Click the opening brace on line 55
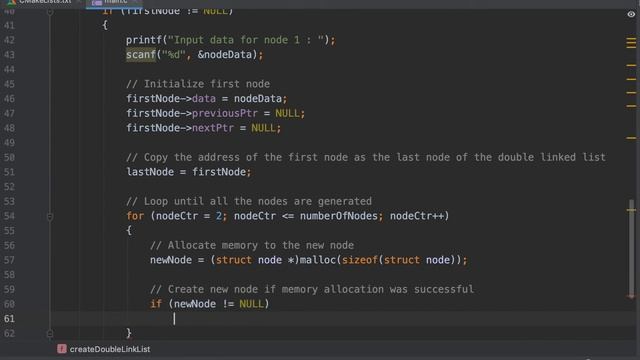The width and height of the screenshot is (640, 360). tap(129, 231)
